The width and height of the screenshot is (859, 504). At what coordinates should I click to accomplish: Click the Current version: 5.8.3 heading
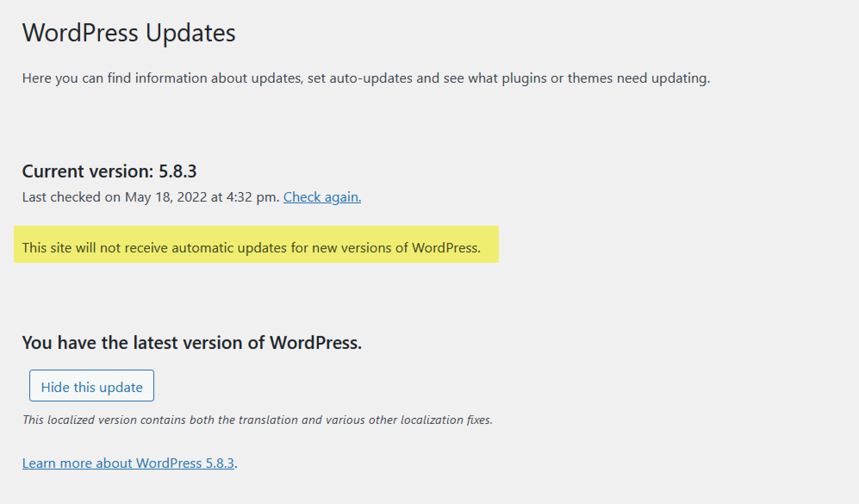[109, 171]
